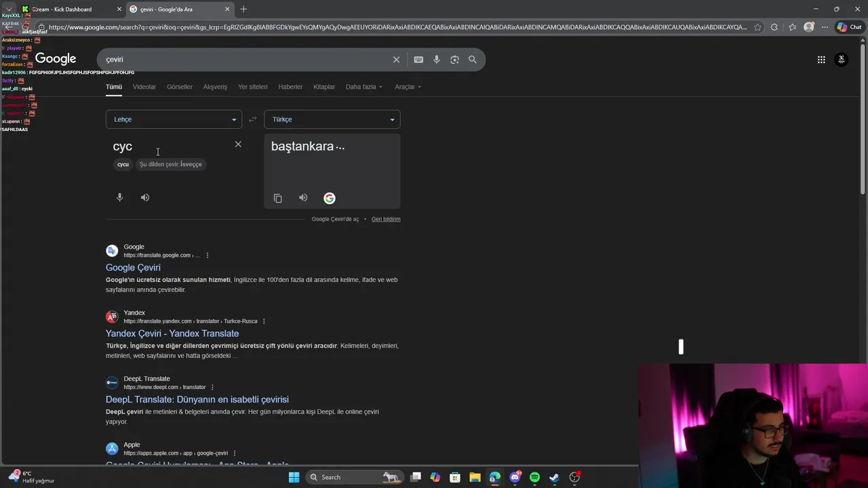Open Google Çeviri'de aç link
Image resolution: width=868 pixels, height=488 pixels.
335,219
